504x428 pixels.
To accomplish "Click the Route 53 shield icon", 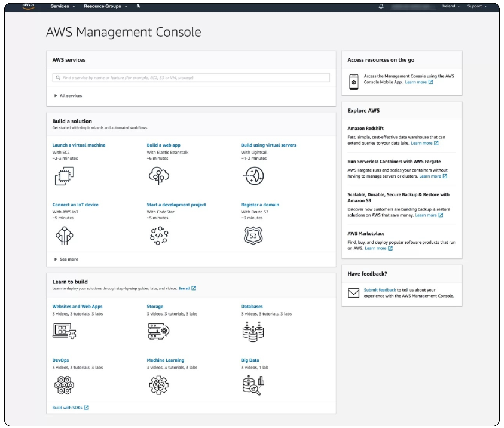I will [253, 235].
